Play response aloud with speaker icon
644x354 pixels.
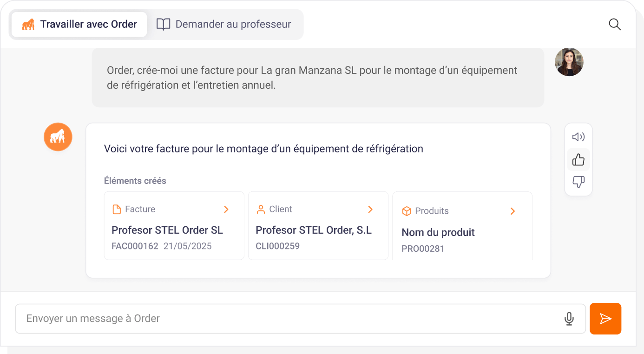578,137
